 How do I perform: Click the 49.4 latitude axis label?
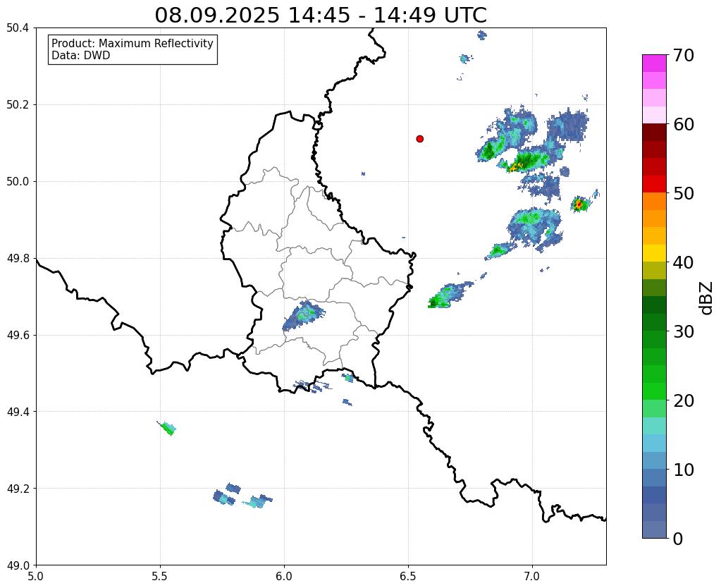coord(18,412)
